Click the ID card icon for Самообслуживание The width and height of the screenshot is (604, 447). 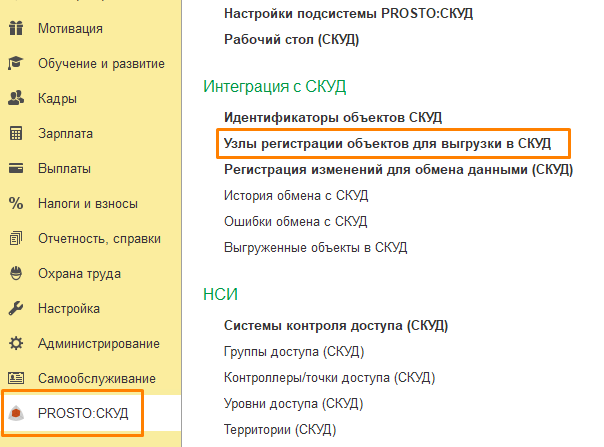click(x=16, y=378)
